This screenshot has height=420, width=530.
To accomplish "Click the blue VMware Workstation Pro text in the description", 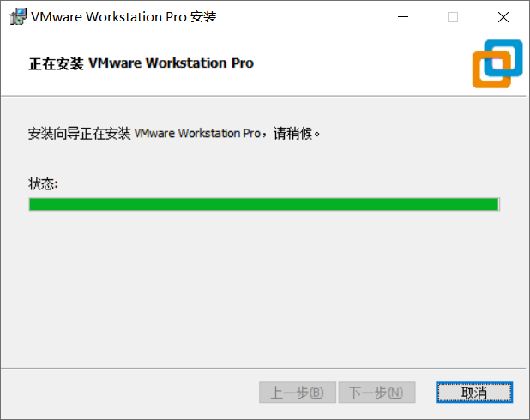I will [197, 133].
